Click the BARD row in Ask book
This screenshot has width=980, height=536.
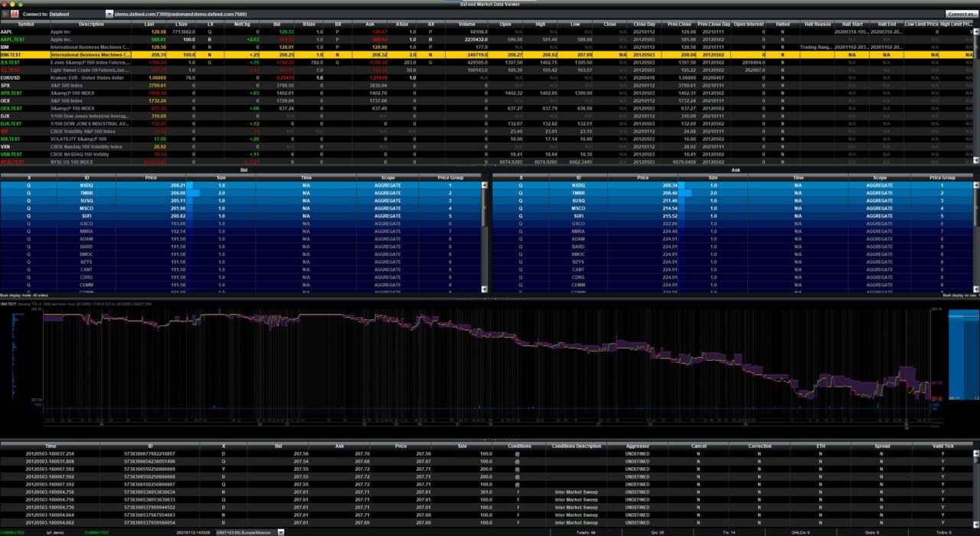click(x=732, y=247)
